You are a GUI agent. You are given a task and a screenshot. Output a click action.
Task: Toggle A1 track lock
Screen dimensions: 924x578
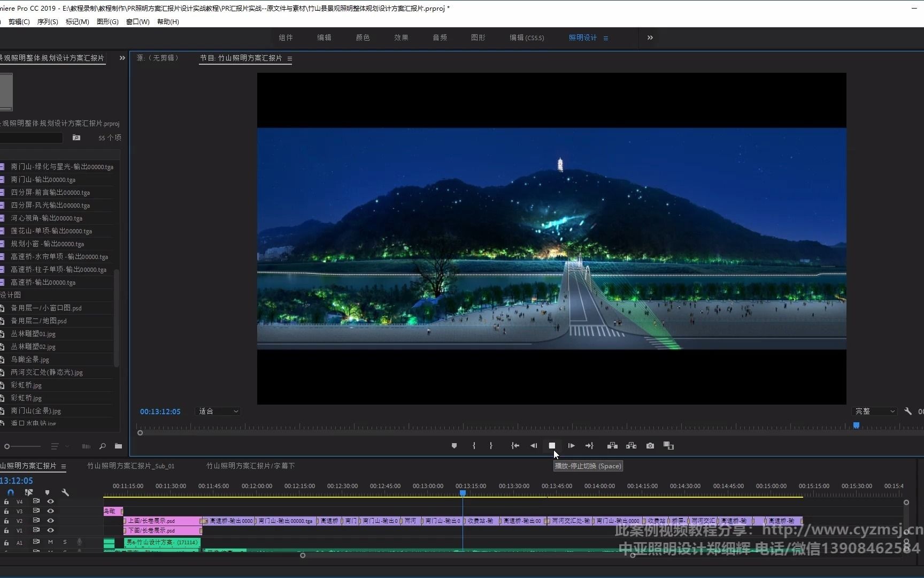point(6,542)
